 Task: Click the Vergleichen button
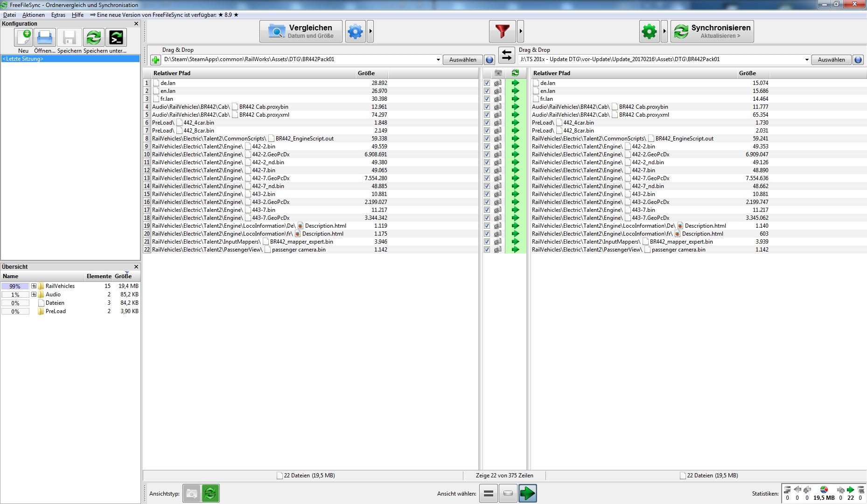pyautogui.click(x=301, y=31)
